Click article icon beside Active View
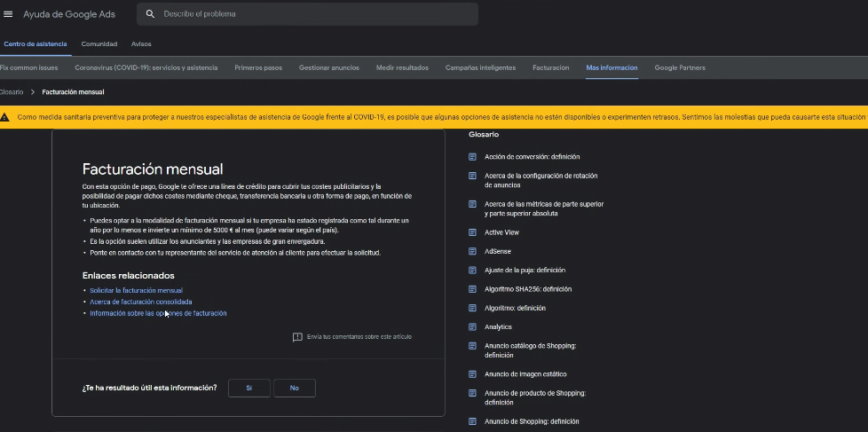 (x=472, y=232)
